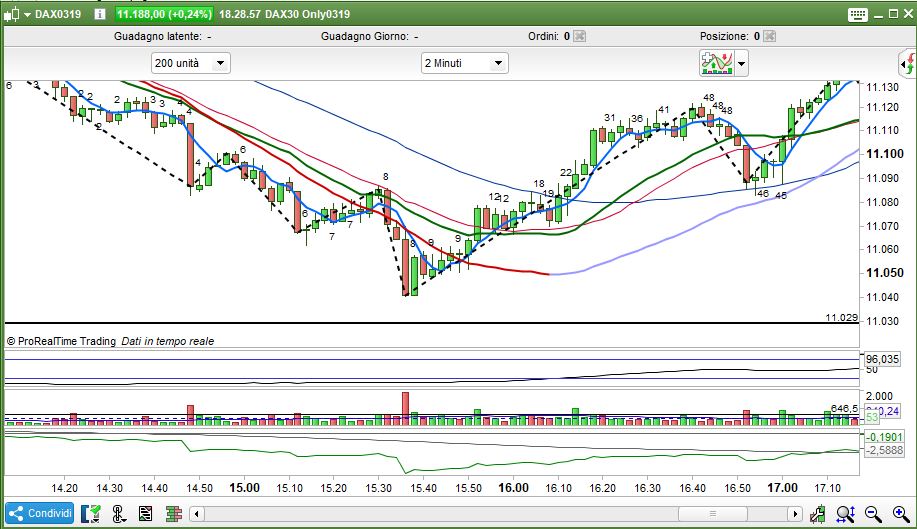This screenshot has height=529, width=917.
Task: Zoom in the chart horizontally
Action: tap(901, 514)
